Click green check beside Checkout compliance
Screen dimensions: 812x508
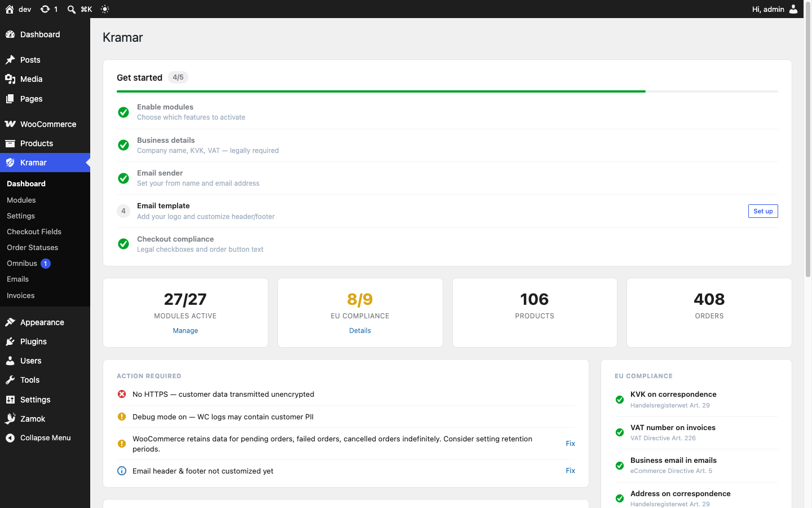(x=123, y=244)
